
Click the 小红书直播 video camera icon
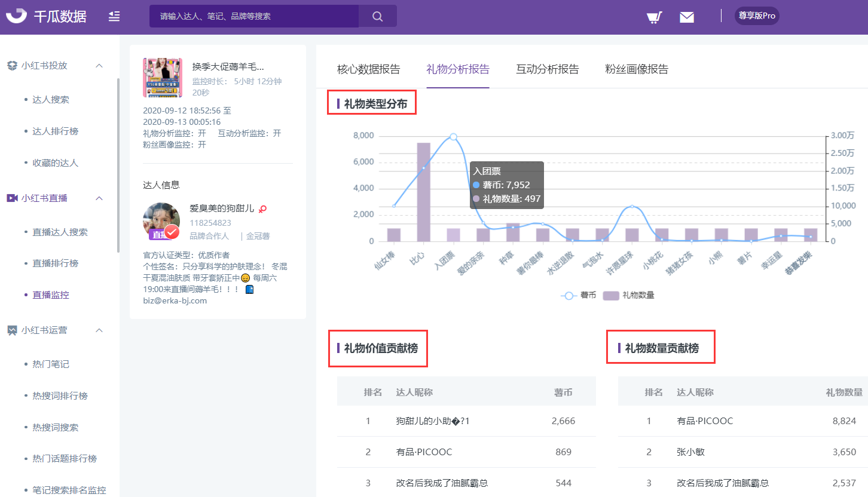tap(12, 198)
